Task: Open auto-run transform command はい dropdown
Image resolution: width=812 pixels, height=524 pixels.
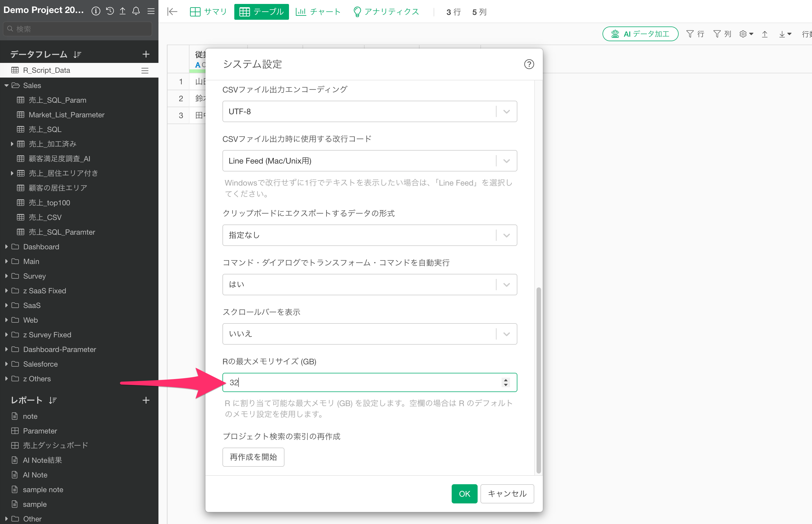Action: [x=369, y=285]
